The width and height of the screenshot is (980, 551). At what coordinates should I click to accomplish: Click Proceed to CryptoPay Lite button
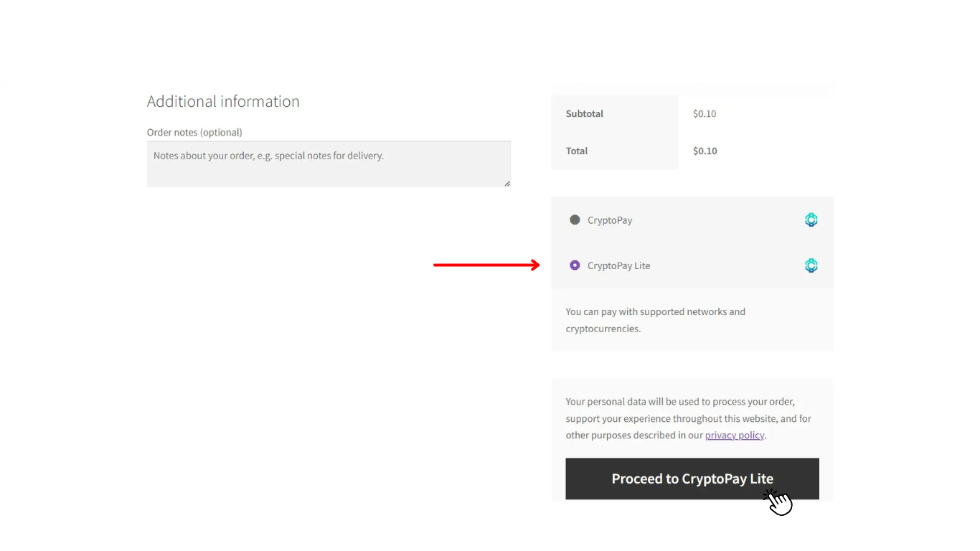tap(692, 479)
